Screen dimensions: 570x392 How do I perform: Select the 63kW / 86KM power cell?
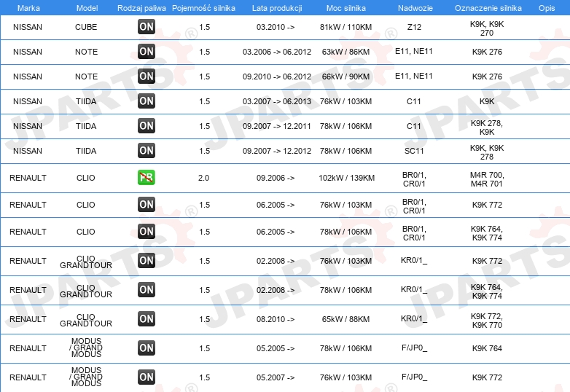[345, 52]
